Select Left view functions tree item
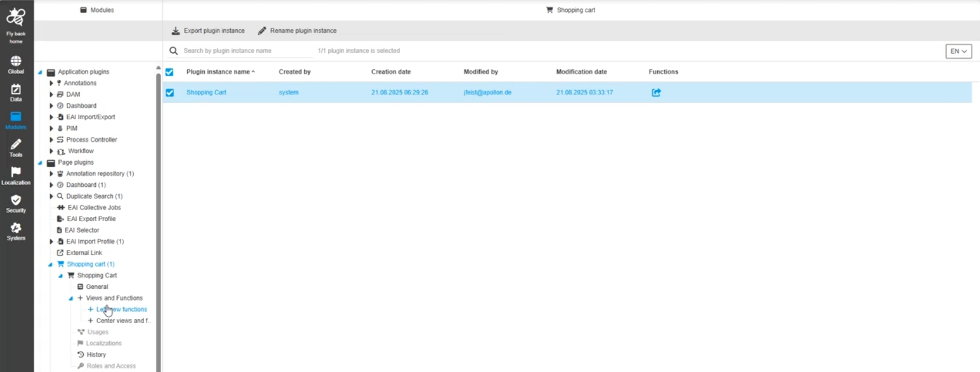980x372 pixels. click(x=122, y=310)
